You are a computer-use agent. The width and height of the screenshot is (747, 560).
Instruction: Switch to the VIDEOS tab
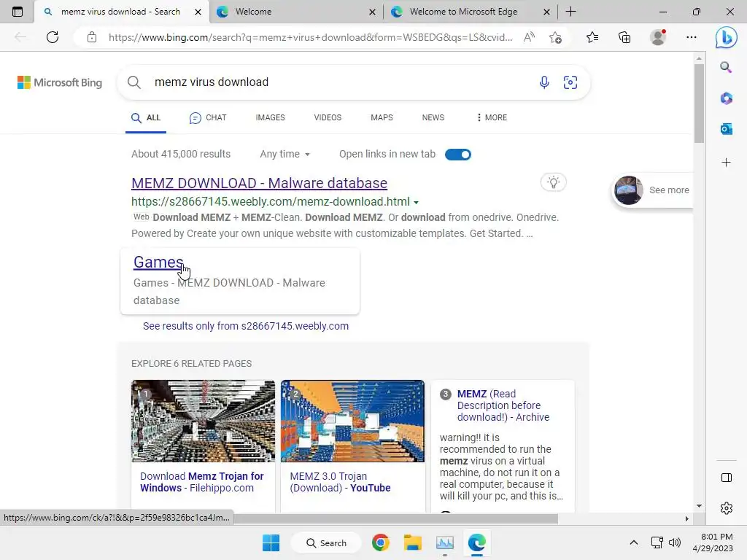(328, 117)
